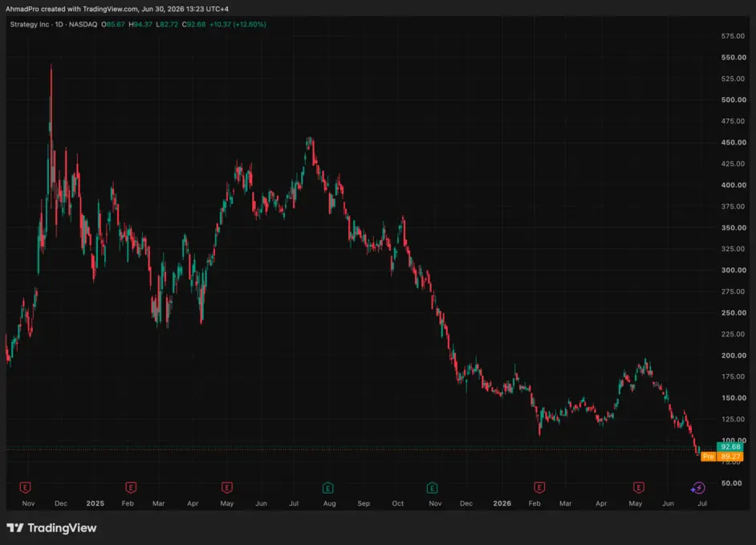Image resolution: width=756 pixels, height=545 pixels.
Task: Click the Aug label on time axis
Action: tap(329, 503)
